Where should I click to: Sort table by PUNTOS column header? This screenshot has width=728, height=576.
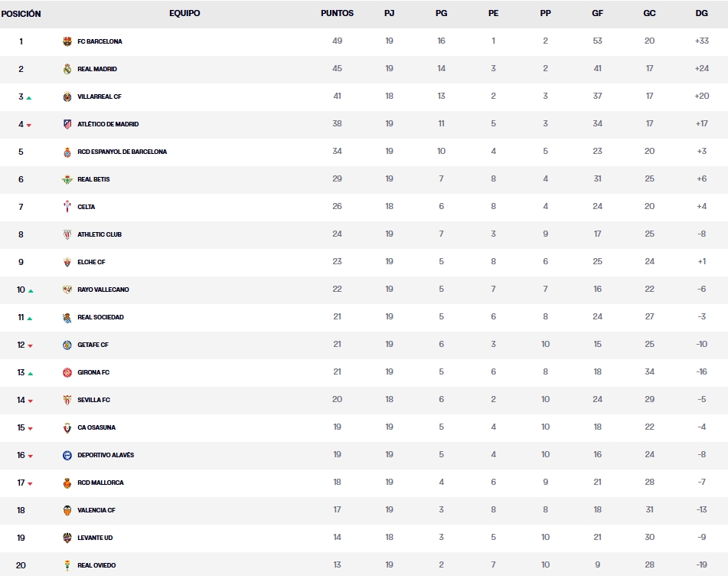pos(337,14)
